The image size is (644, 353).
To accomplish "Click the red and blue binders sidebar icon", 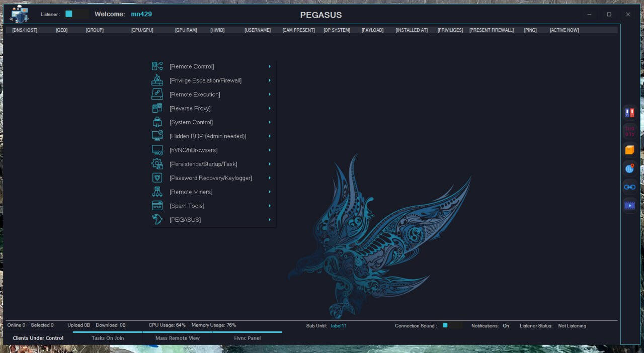I will pos(629,113).
